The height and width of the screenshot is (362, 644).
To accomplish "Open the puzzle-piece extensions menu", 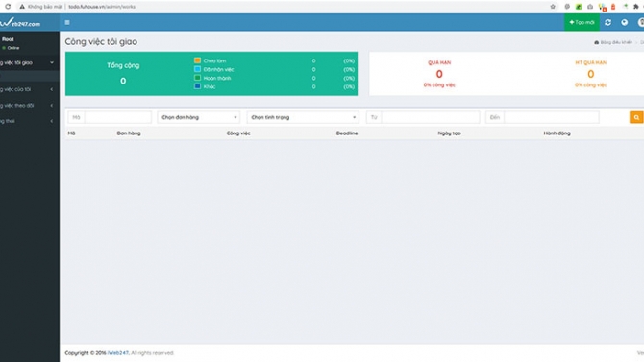I will pos(635,7).
